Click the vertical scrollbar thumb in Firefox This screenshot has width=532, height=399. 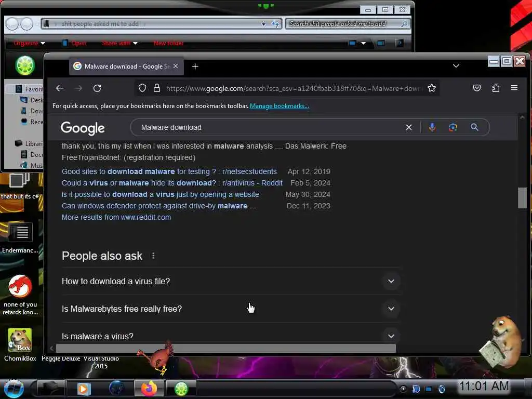click(x=522, y=197)
